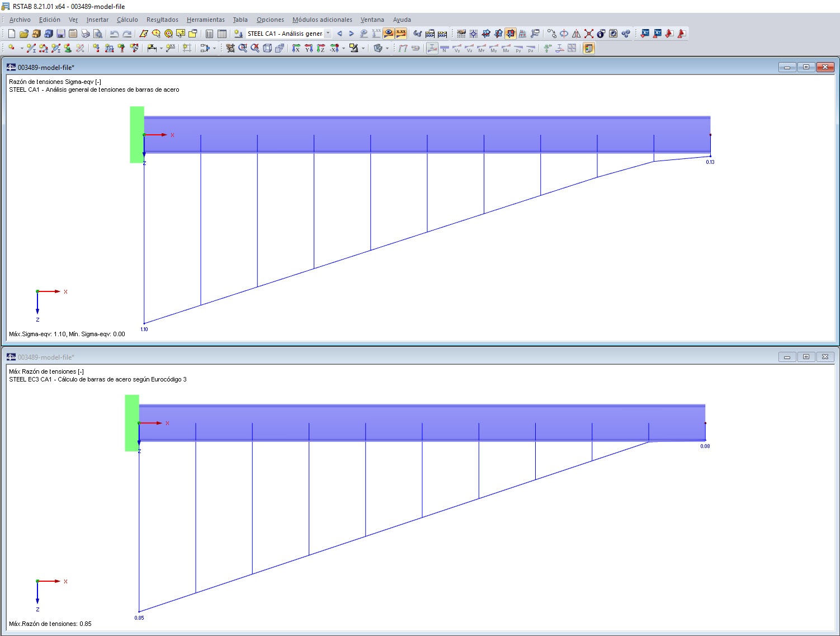Open print preview with the magnifier-page icon
Screen dimensions: 840x636
pyautogui.click(x=98, y=34)
